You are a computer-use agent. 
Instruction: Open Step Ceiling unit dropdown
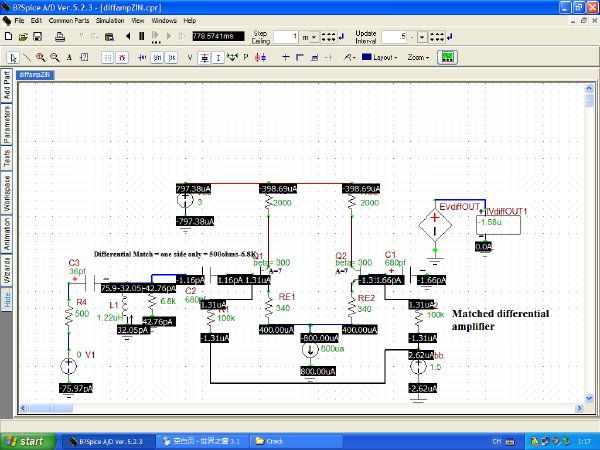(313, 37)
